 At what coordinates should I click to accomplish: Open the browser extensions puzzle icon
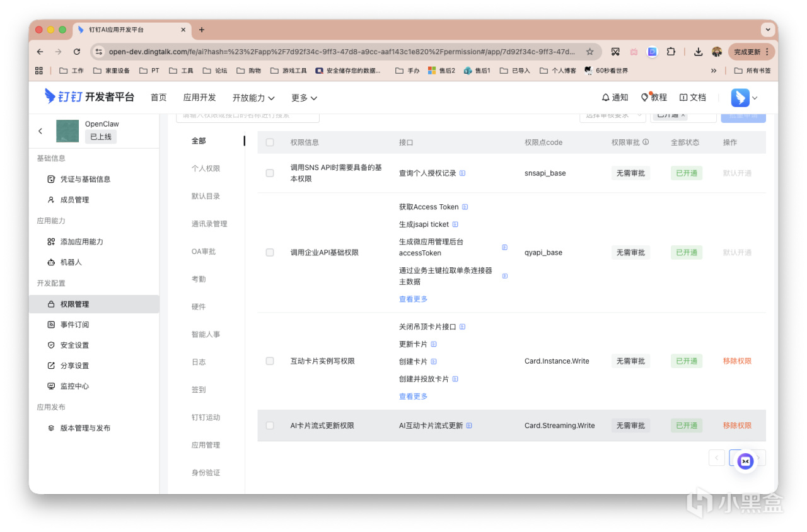671,52
